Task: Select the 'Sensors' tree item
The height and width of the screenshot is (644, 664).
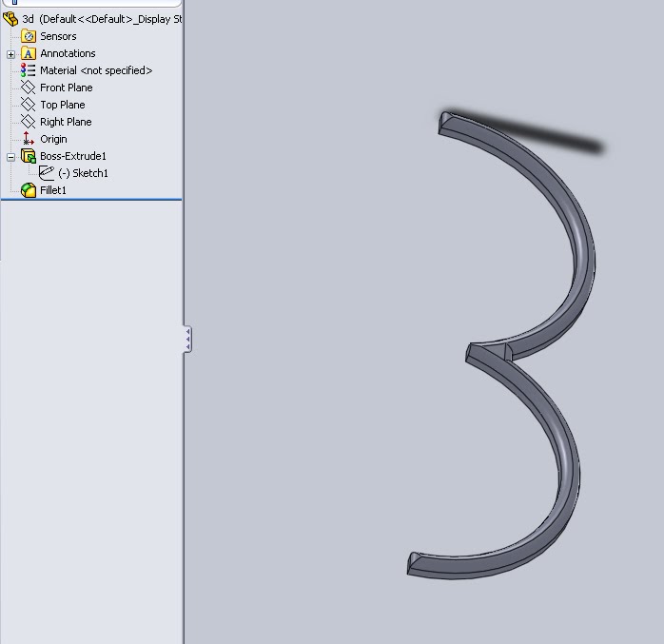Action: [58, 36]
